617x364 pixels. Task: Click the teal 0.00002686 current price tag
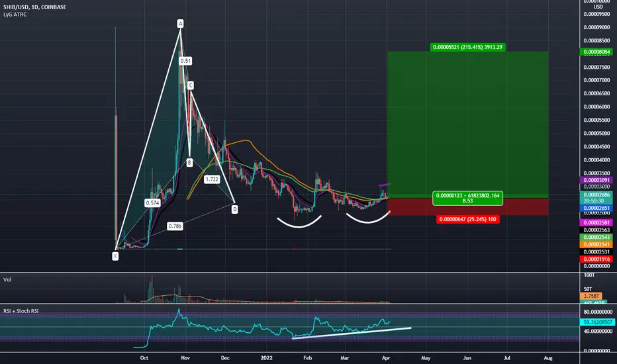click(596, 195)
